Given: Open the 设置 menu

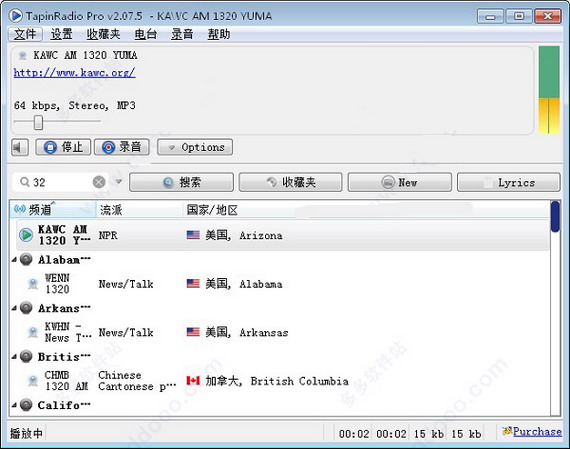Looking at the screenshot, I should tap(61, 34).
